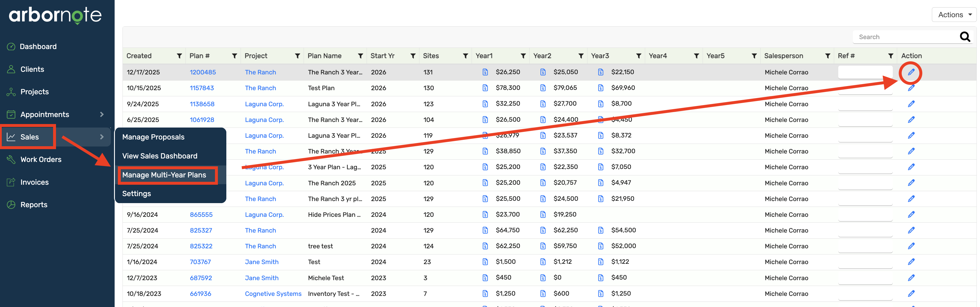Click Ref # field for plan 1200485

point(865,72)
